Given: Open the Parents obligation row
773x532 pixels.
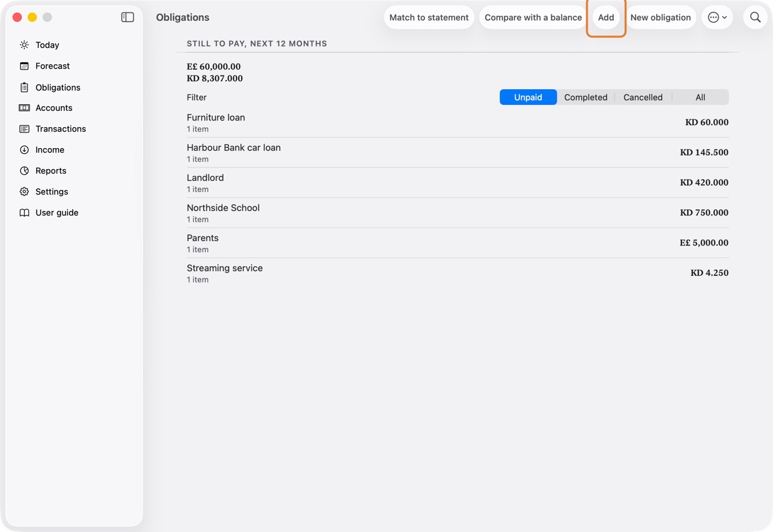Looking at the screenshot, I should 457,243.
